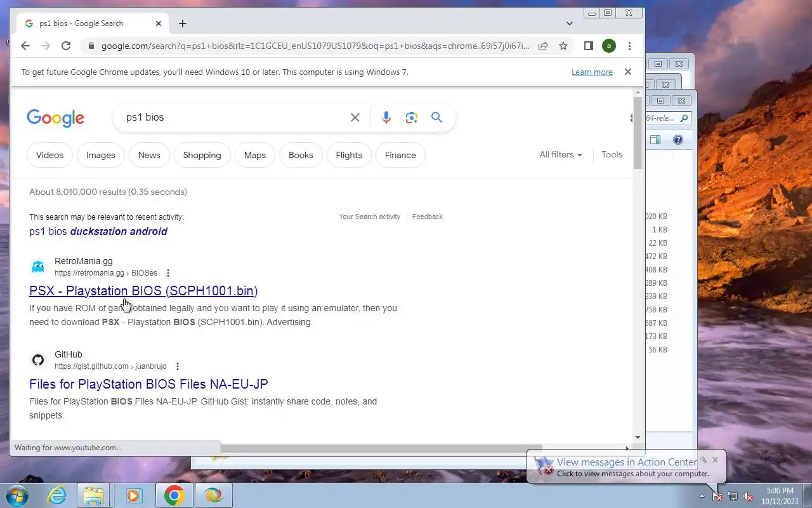
Task: Open Windows Media Player from the taskbar
Action: 134,495
